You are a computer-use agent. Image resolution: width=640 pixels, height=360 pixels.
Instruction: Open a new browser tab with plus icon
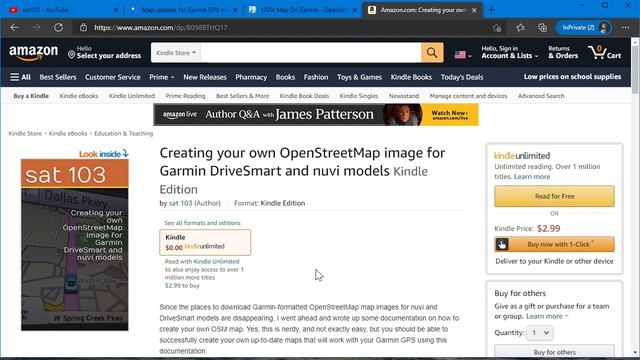click(491, 10)
